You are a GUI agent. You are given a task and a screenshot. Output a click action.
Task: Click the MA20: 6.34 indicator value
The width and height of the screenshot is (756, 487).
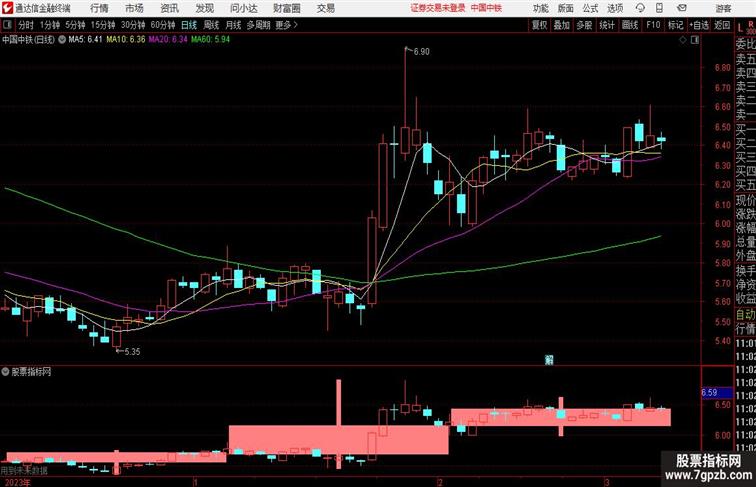click(168, 40)
